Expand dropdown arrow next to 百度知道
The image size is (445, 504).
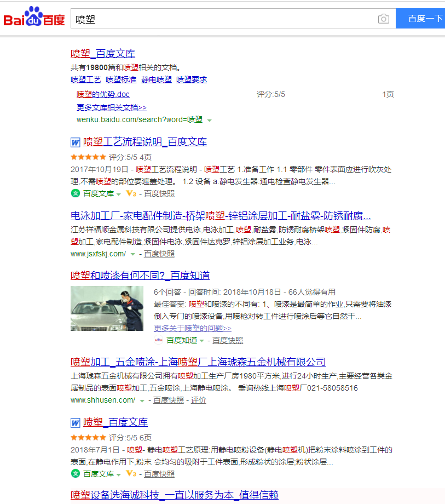click(201, 341)
